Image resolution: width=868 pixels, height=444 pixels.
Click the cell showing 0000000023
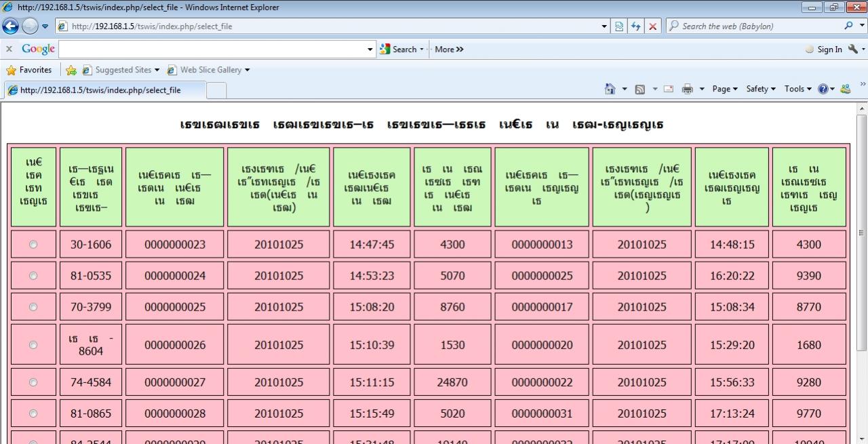pos(175,245)
